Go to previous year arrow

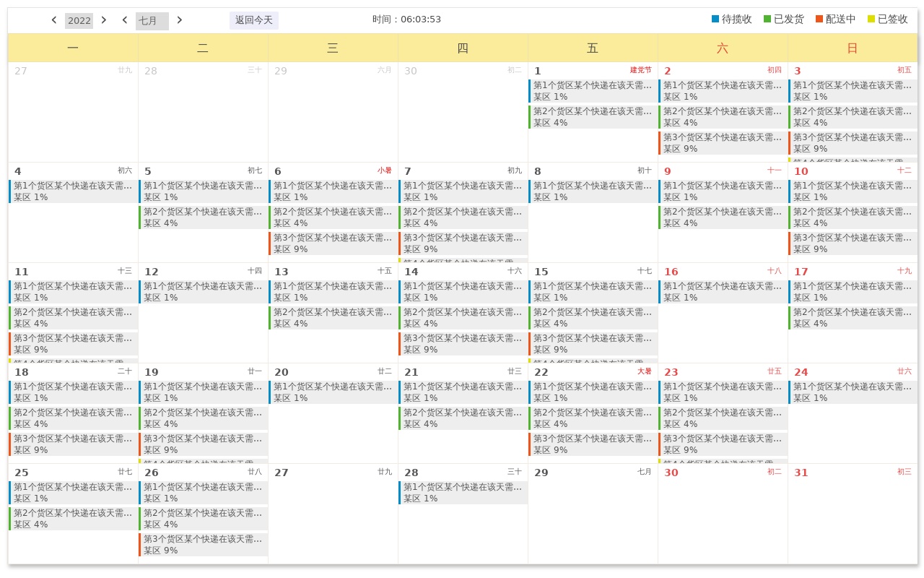click(x=53, y=20)
